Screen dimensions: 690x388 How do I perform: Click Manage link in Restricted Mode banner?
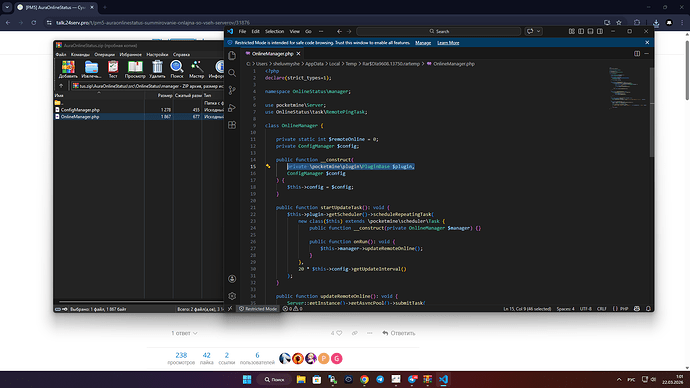pyautogui.click(x=423, y=43)
